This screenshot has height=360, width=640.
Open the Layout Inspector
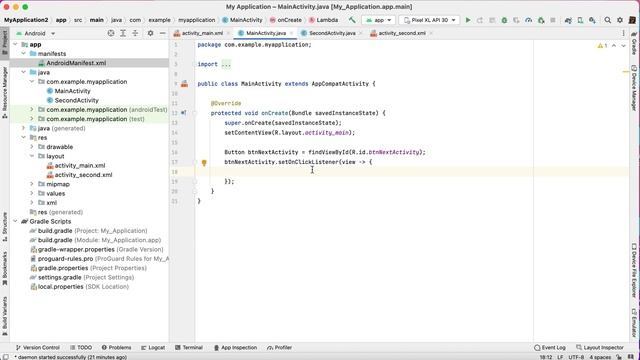(600, 348)
